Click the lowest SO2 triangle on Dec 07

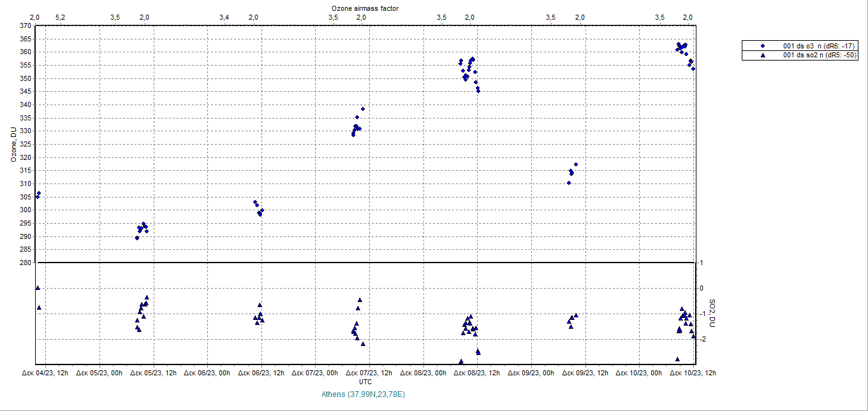[x=363, y=344]
